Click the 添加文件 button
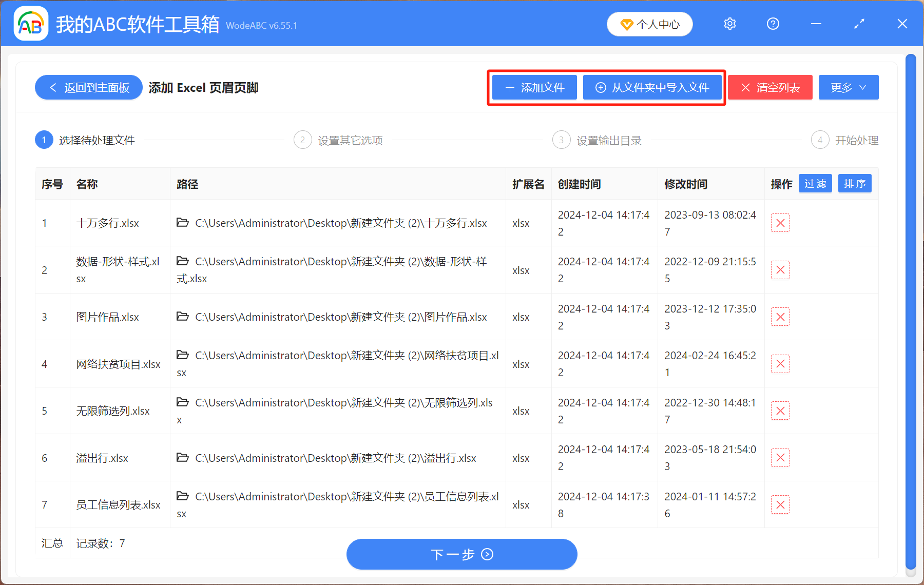The image size is (924, 585). (534, 87)
